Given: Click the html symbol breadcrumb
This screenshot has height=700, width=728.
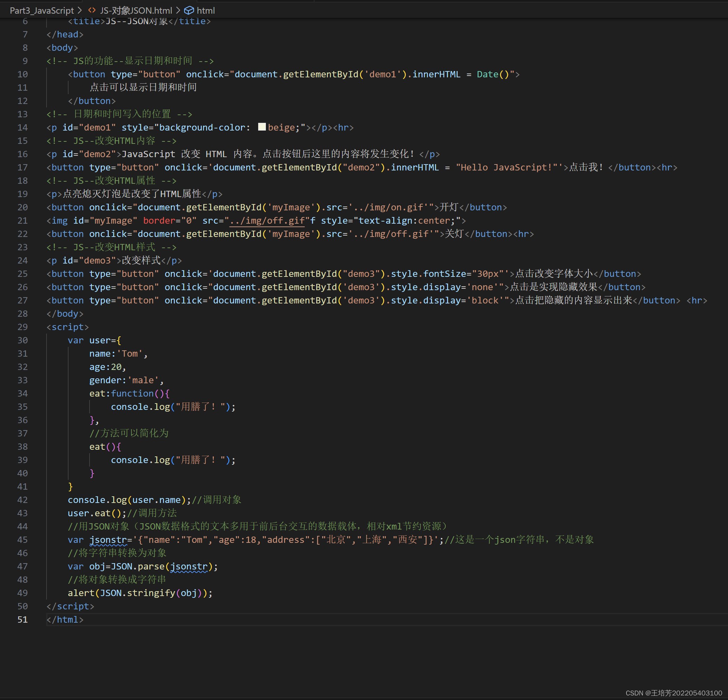Looking at the screenshot, I should (x=206, y=10).
